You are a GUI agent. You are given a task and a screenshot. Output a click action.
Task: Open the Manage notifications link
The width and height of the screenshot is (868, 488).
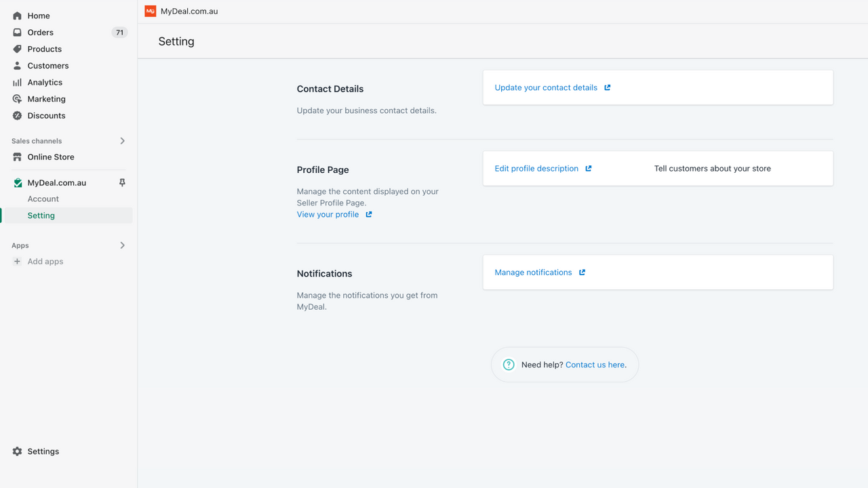(533, 272)
